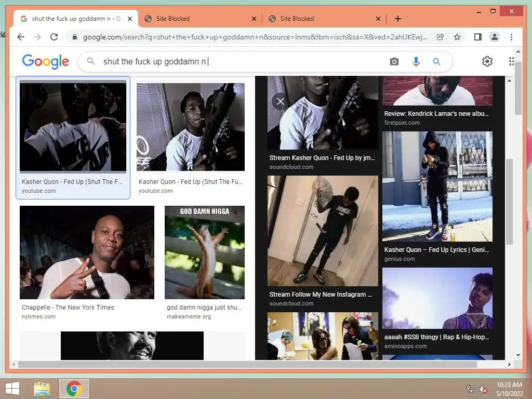Open Google apps grid icon
The height and width of the screenshot is (399, 532).
[x=511, y=61]
